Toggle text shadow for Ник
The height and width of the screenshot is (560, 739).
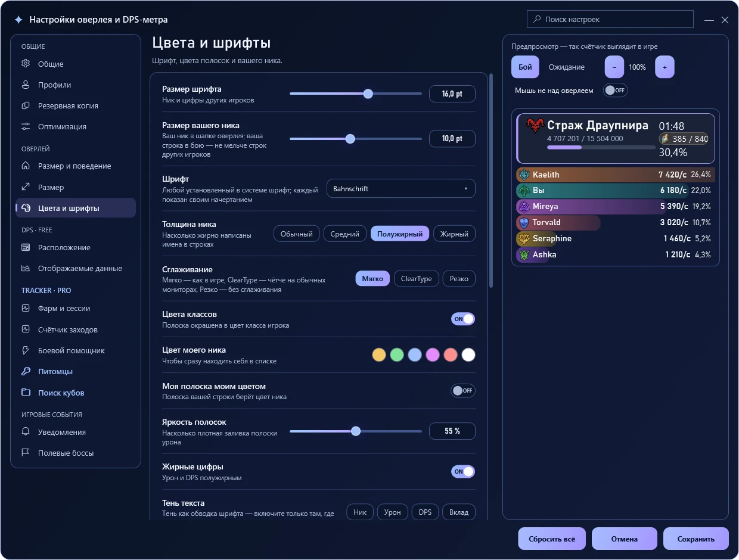360,512
